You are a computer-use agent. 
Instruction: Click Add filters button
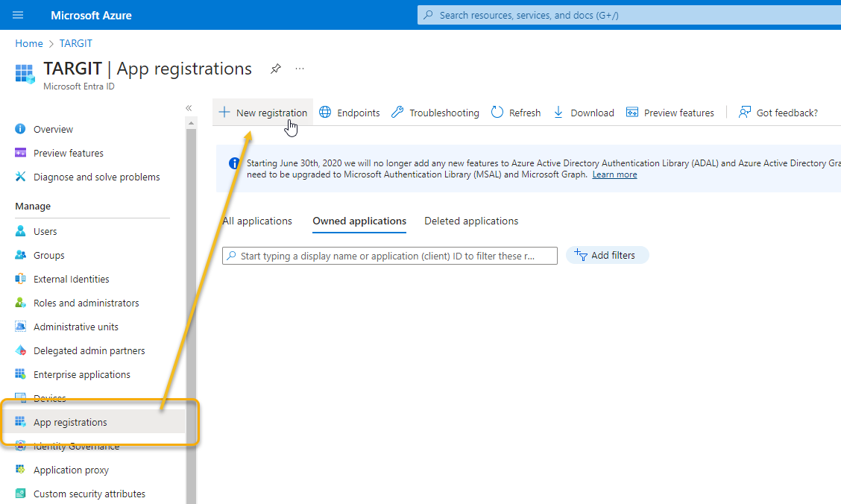[607, 255]
